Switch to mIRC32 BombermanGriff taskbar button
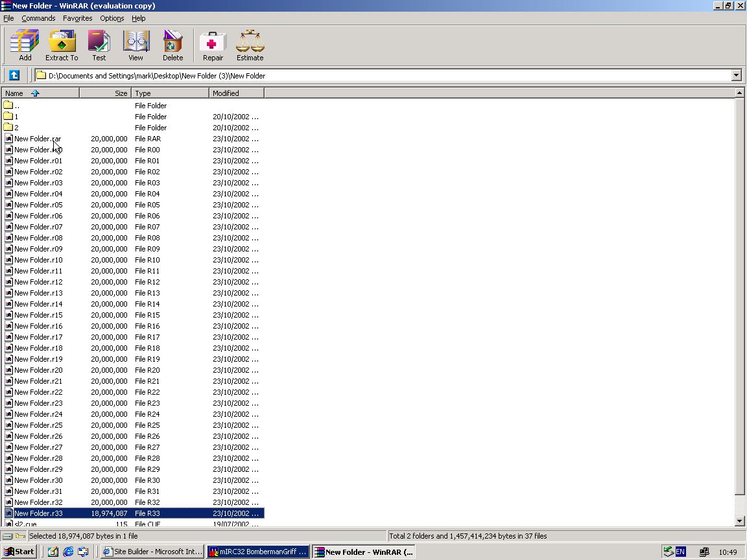The width and height of the screenshot is (747, 560). 257,552
